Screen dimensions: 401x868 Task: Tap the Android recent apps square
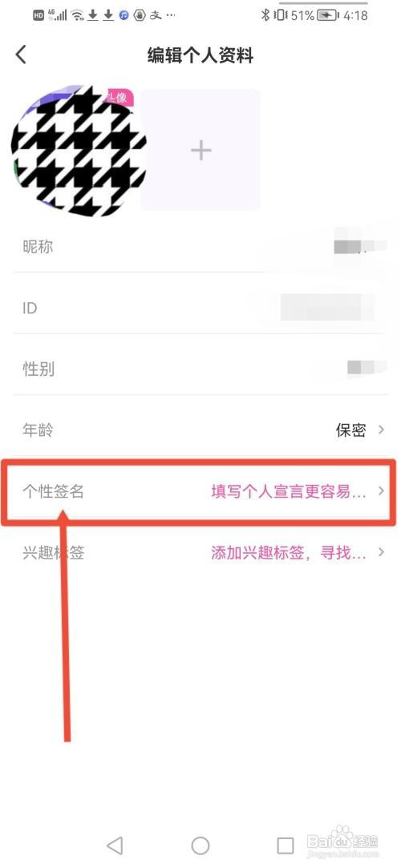click(286, 846)
